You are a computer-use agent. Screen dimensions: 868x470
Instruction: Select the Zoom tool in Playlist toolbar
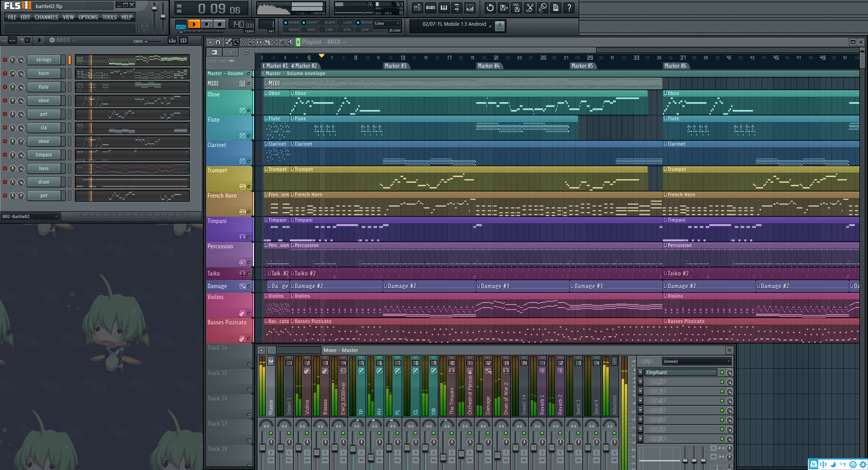[282, 42]
